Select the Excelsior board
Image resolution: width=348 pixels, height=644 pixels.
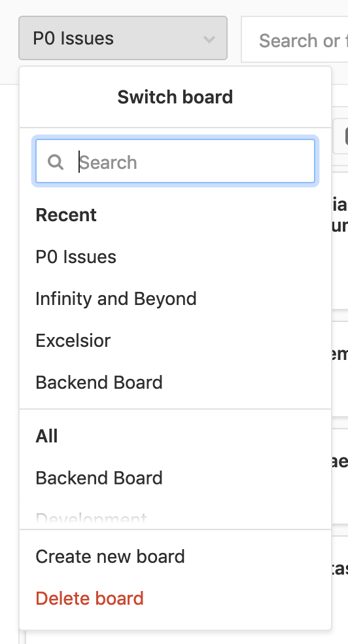[73, 340]
